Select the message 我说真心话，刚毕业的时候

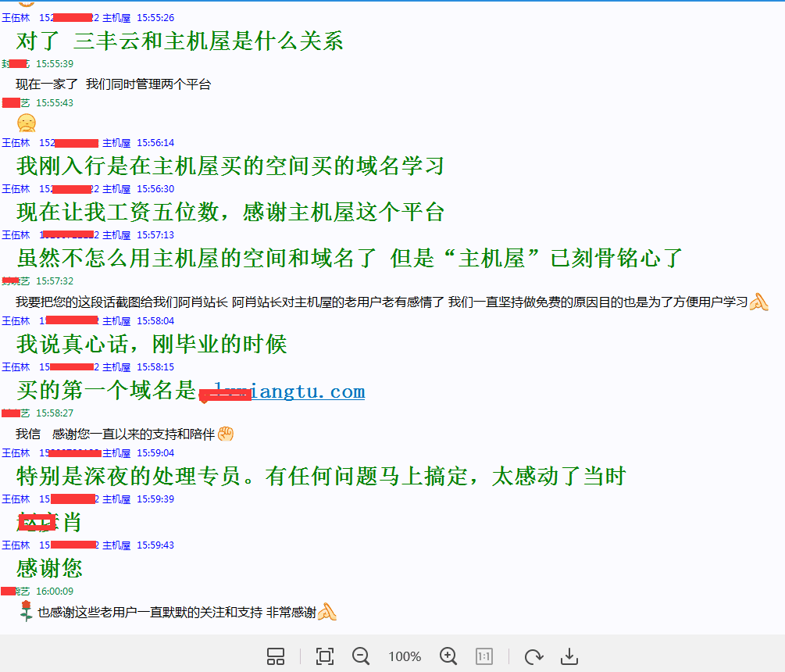[152, 344]
